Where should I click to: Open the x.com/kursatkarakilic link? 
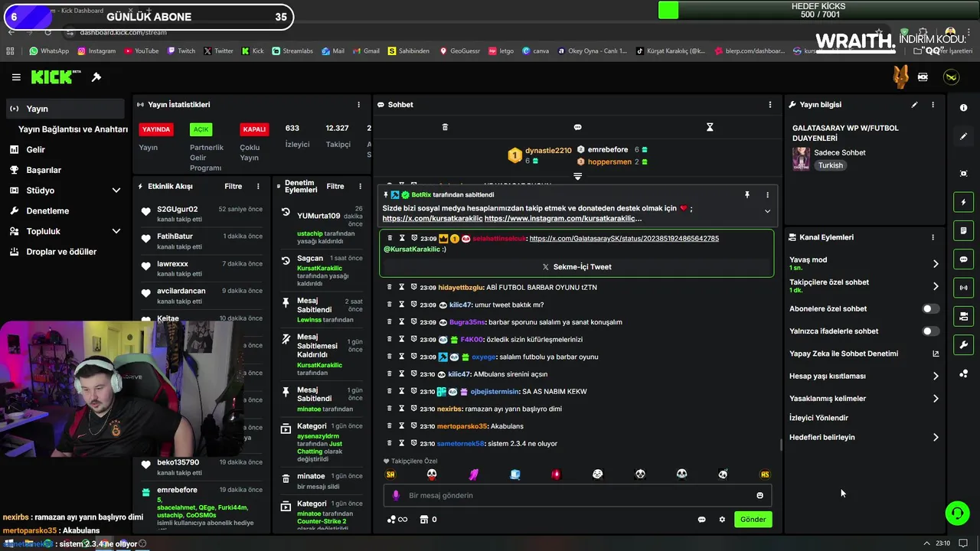point(433,219)
